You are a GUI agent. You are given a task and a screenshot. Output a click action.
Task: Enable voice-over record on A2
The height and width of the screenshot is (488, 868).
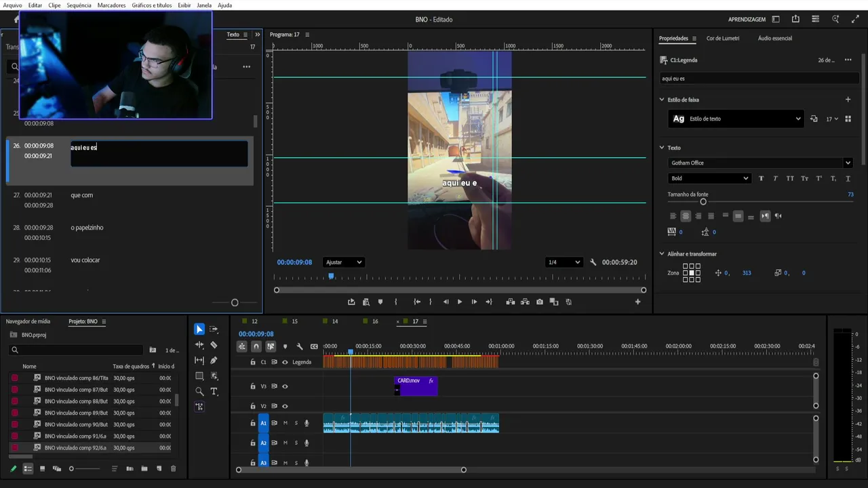point(307,443)
